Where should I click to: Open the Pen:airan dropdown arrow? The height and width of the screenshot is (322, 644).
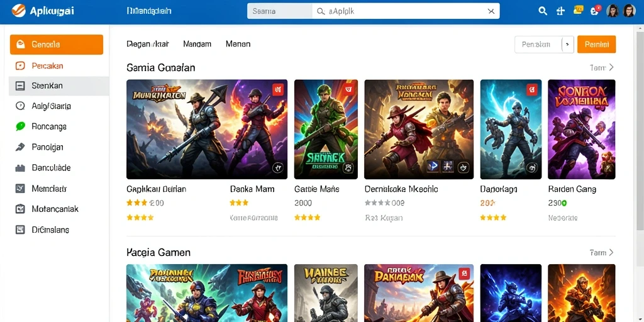click(568, 45)
